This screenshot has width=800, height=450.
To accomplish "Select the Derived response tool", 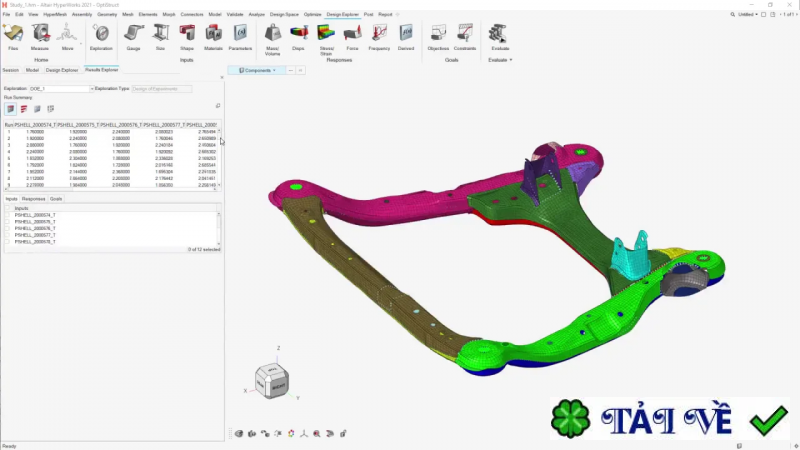I will pos(406,37).
